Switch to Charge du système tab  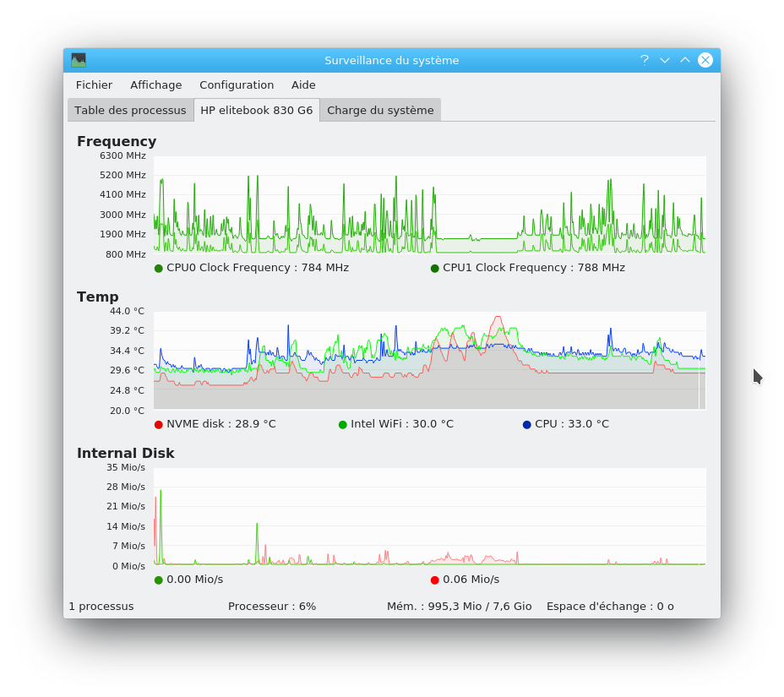(x=380, y=110)
